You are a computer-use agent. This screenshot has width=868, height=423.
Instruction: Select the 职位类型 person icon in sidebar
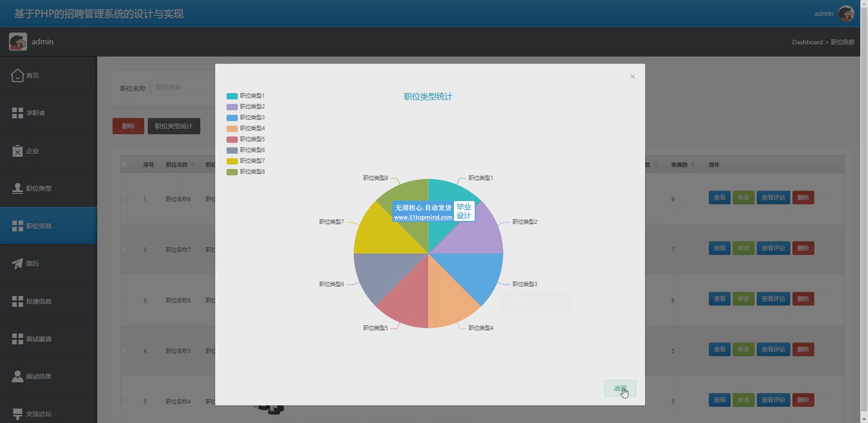(x=17, y=188)
